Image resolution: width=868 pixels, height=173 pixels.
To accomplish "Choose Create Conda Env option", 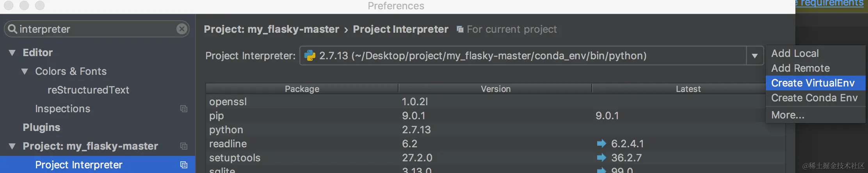I will pyautogui.click(x=814, y=98).
